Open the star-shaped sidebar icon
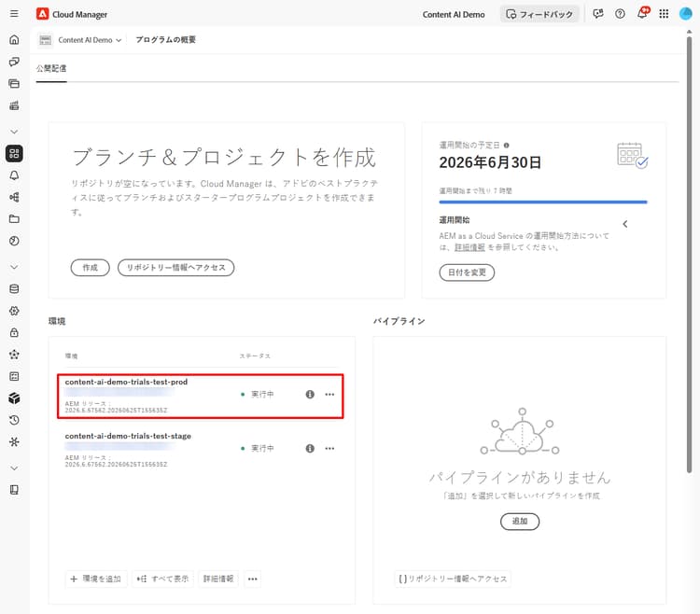The image size is (700, 614). coord(14,355)
